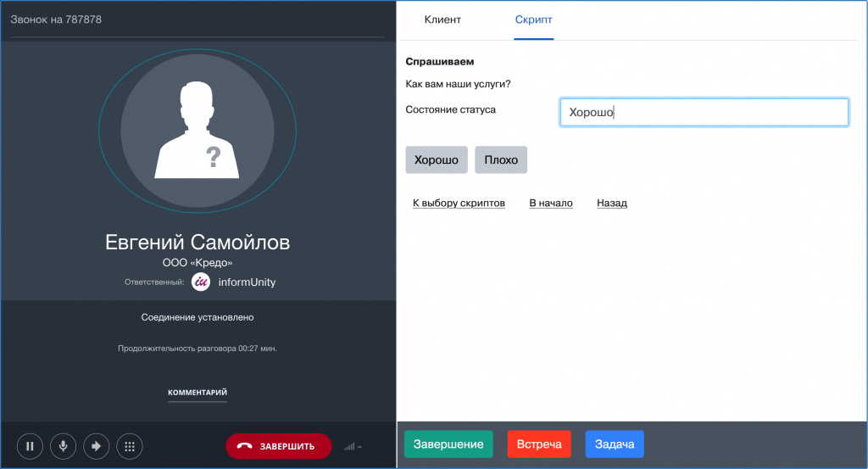This screenshot has height=469, width=868.
Task: Follow the В начало link
Action: 551,204
